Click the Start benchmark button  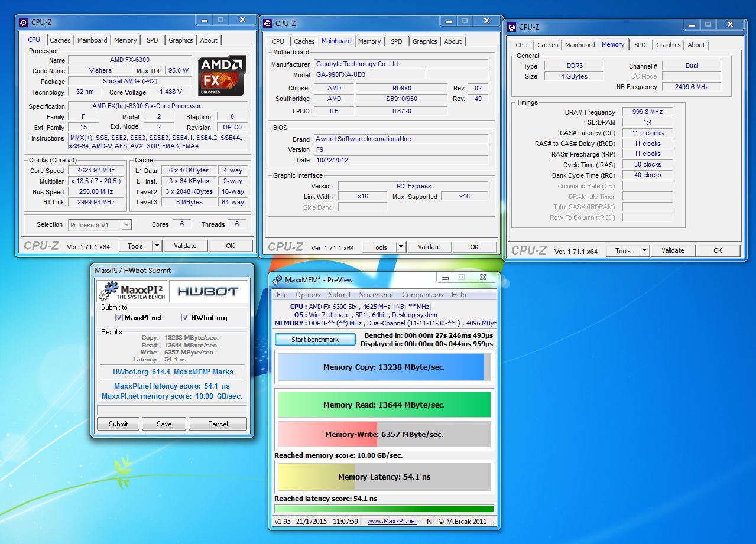click(315, 340)
